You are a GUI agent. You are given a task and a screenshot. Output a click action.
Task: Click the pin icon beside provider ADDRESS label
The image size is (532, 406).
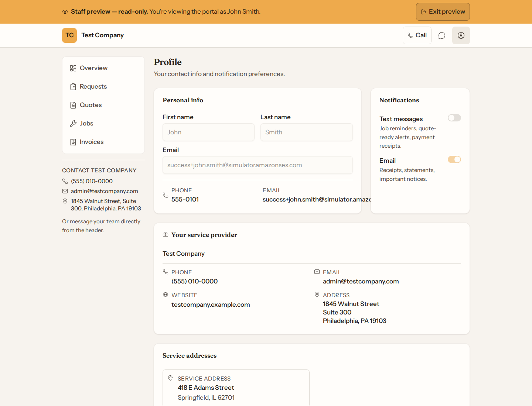tap(317, 295)
